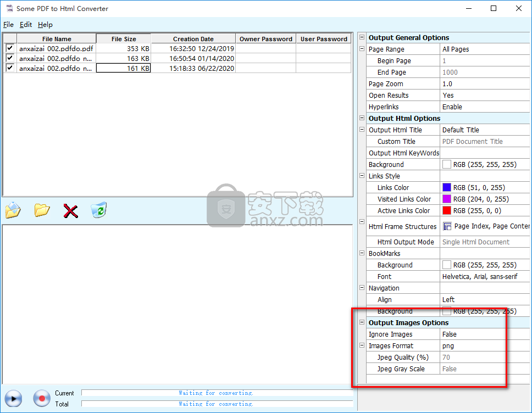The image size is (532, 413).
Task: Uncheck the anxaizai 002.pdfdo.pdf 353 KB file
Action: click(x=10, y=48)
